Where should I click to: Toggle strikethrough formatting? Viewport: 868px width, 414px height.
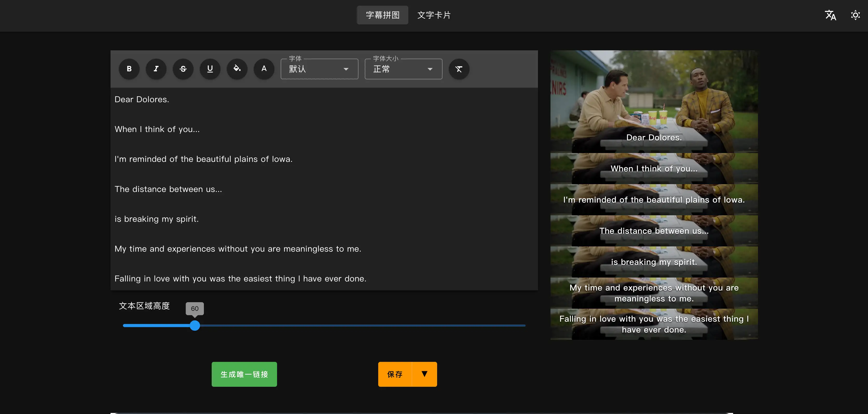point(183,69)
